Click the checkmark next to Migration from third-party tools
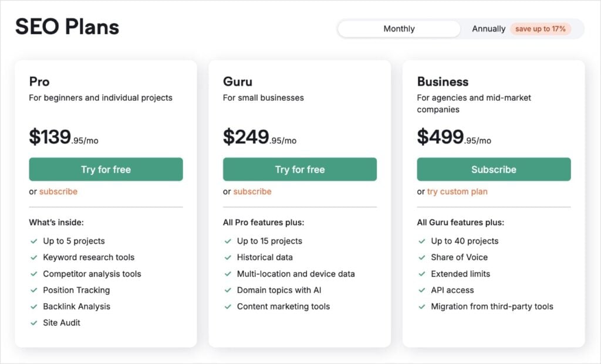This screenshot has width=601, height=364. (421, 307)
